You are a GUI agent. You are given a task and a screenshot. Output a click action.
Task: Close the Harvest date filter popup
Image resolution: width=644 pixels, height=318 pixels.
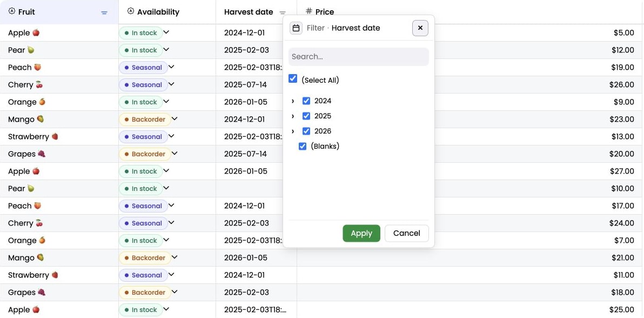click(x=420, y=28)
